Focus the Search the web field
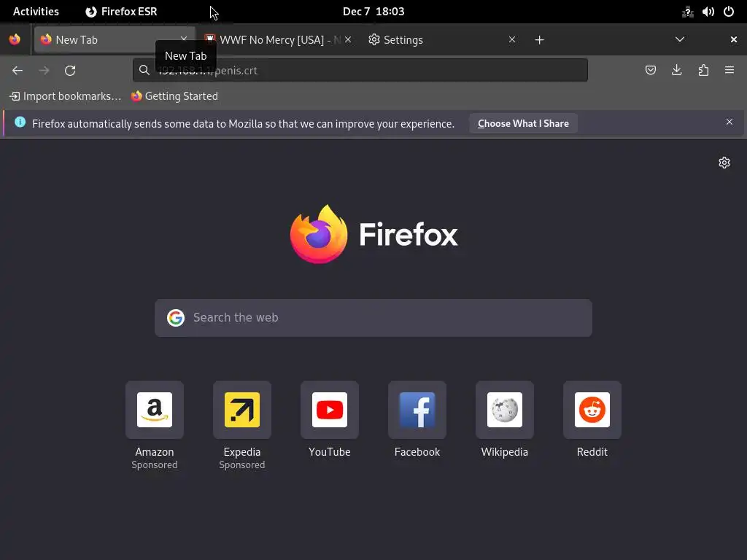747x560 pixels. click(373, 318)
